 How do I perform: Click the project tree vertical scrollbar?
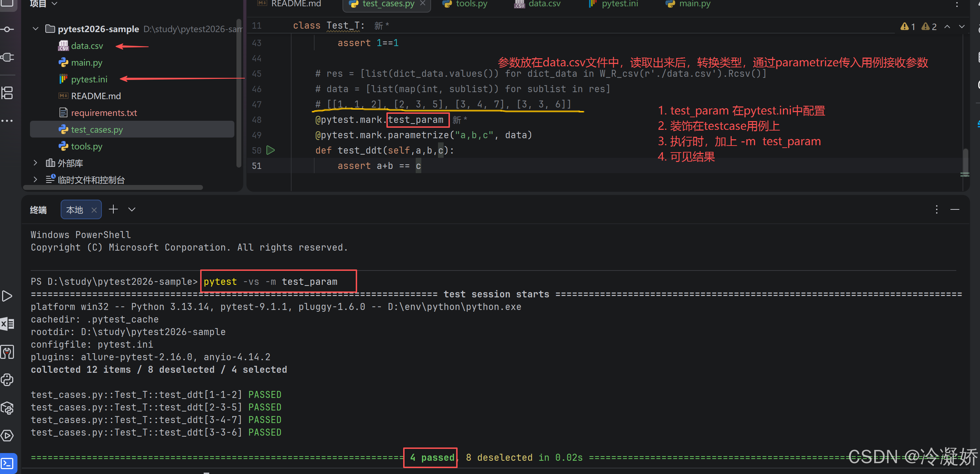239,93
